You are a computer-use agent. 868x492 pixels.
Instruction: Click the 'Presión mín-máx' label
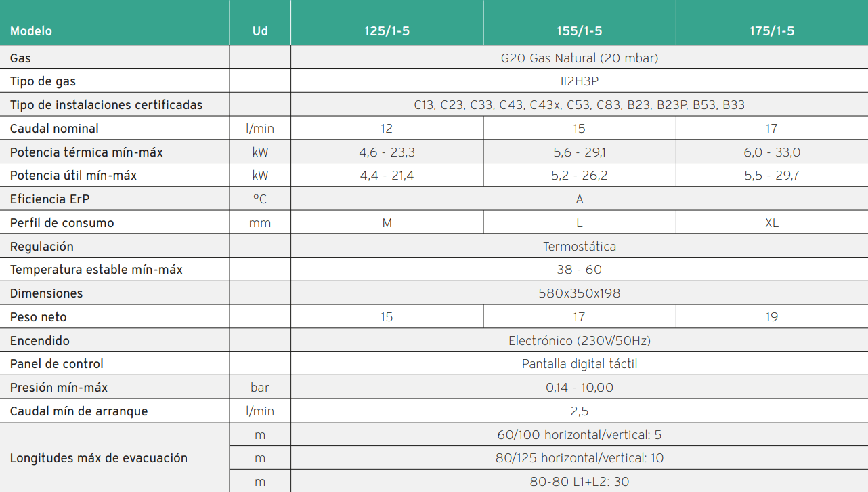[59, 388]
